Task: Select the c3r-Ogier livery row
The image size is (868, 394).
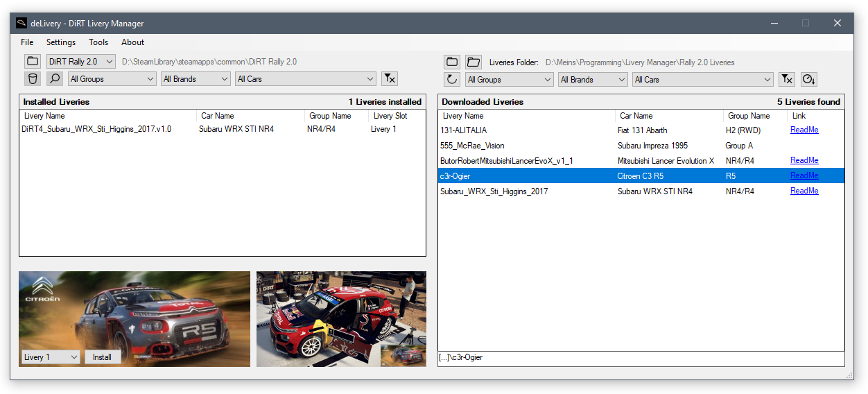Action: (641, 175)
